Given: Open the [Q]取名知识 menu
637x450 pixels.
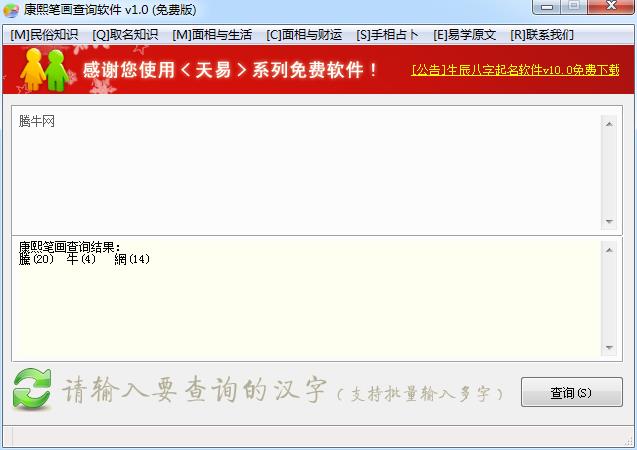Looking at the screenshot, I should 125,35.
